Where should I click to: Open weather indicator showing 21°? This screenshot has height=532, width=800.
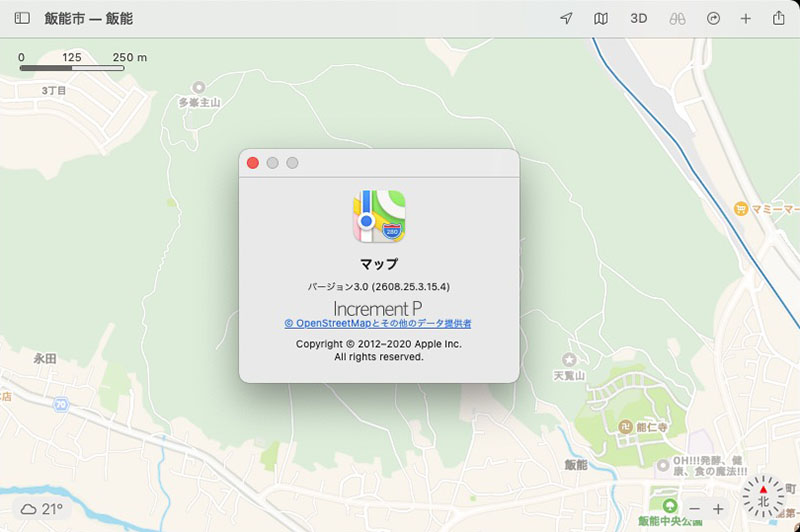(42, 509)
